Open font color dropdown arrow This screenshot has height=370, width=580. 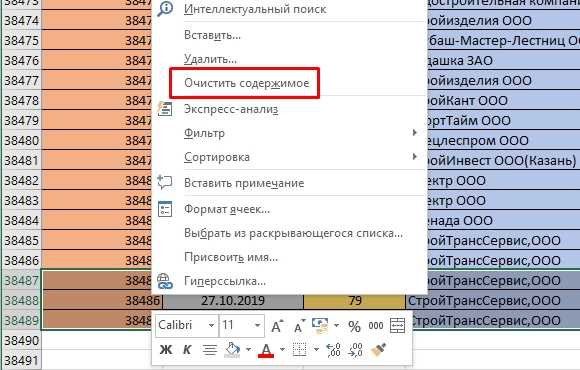click(x=282, y=350)
